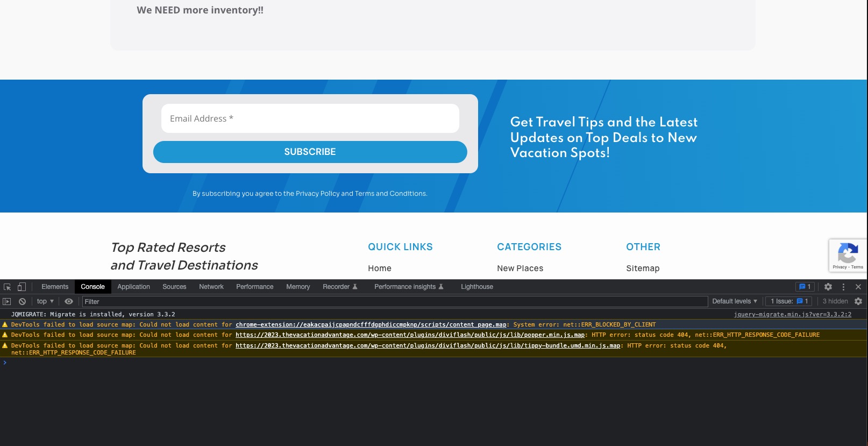Go to the Performance tab
The image size is (868, 446).
[254, 287]
